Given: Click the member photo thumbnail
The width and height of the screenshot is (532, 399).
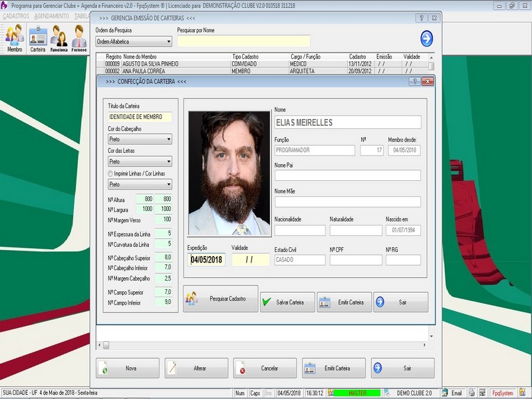Looking at the screenshot, I should click(229, 173).
